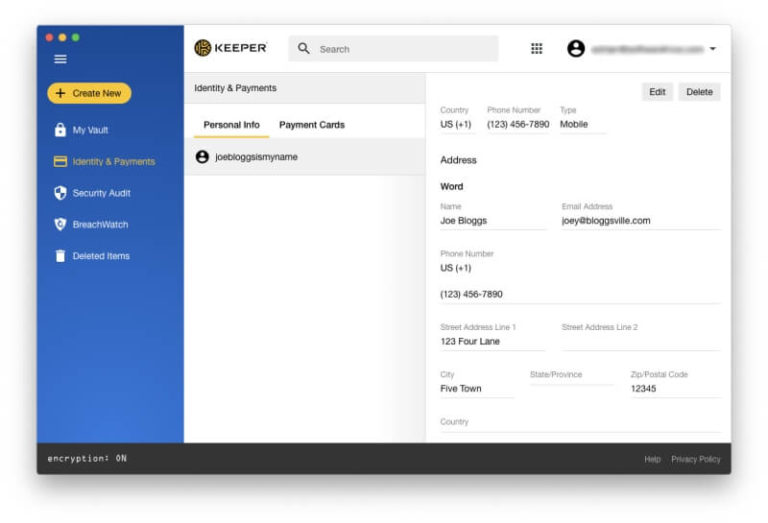768x523 pixels.
Task: Click the Word address label
Action: (451, 187)
